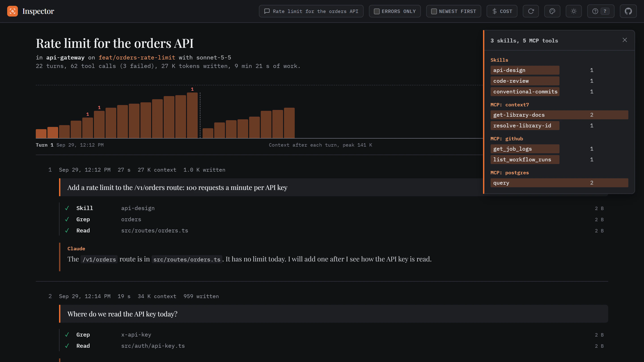Select the resolve-library-id tool row
Image resolution: width=644 pixels, height=362 pixels.
tap(559, 126)
